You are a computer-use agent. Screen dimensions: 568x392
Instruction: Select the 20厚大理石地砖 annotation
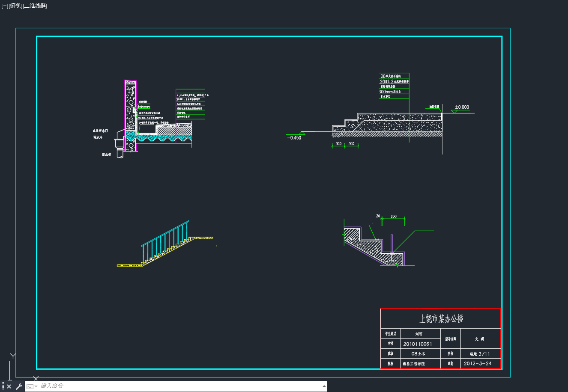(x=391, y=76)
